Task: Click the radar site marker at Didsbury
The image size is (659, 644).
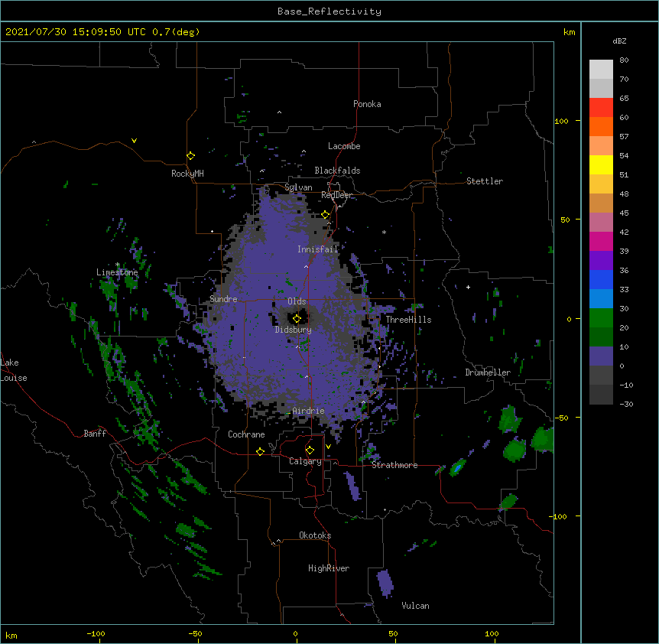Action: tap(297, 319)
